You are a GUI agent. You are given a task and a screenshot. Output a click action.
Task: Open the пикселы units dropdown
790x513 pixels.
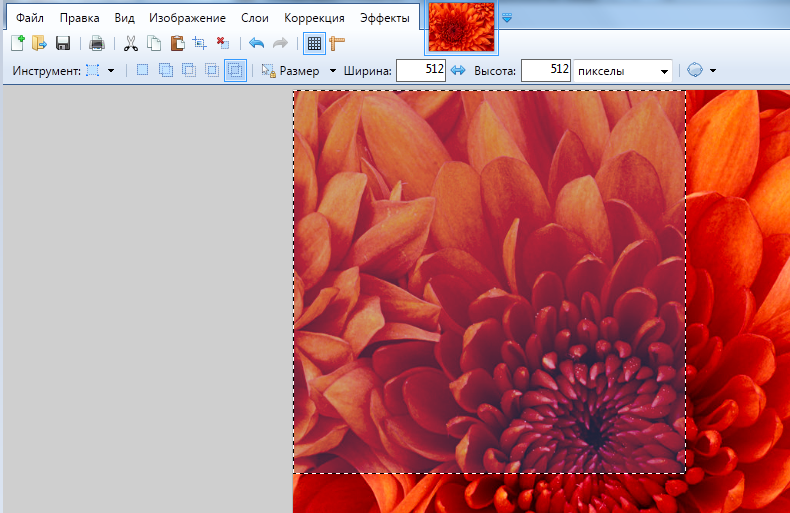(623, 71)
